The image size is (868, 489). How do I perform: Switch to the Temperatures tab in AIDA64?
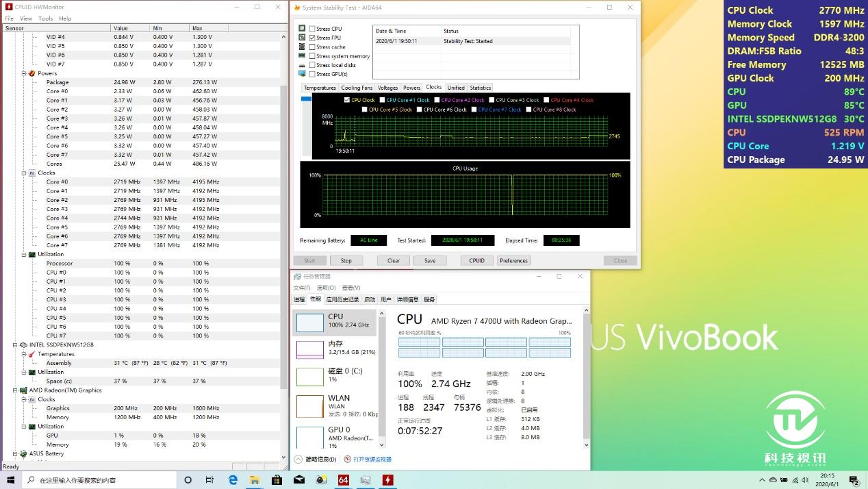pyautogui.click(x=320, y=88)
